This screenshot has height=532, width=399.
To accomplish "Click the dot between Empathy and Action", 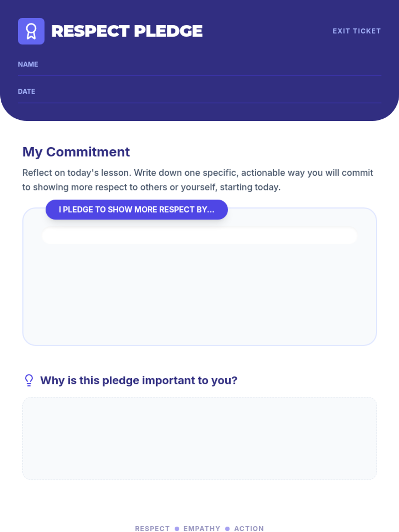I will point(227,529).
